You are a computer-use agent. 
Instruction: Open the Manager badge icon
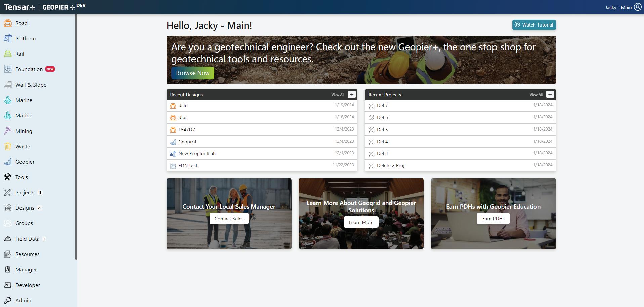[x=8, y=269]
